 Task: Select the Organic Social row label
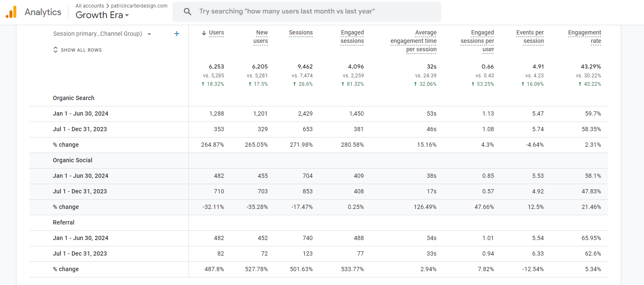[x=73, y=160]
